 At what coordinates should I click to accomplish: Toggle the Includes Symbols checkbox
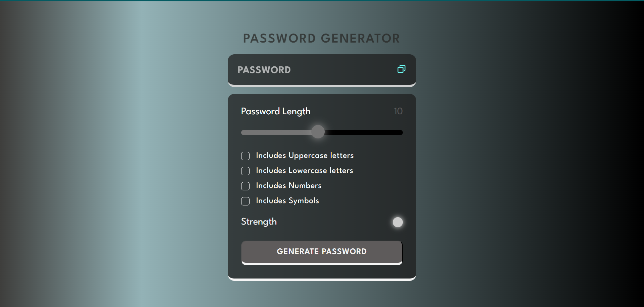pyautogui.click(x=245, y=201)
